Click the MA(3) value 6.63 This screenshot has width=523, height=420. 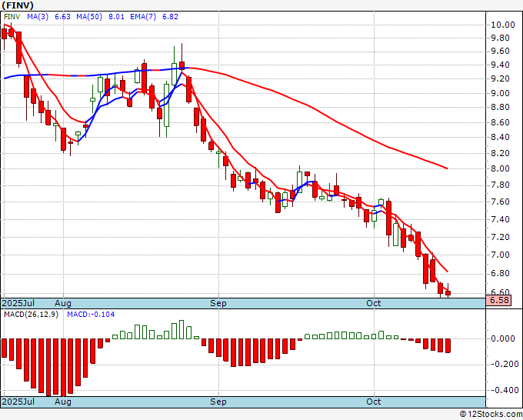pos(63,17)
